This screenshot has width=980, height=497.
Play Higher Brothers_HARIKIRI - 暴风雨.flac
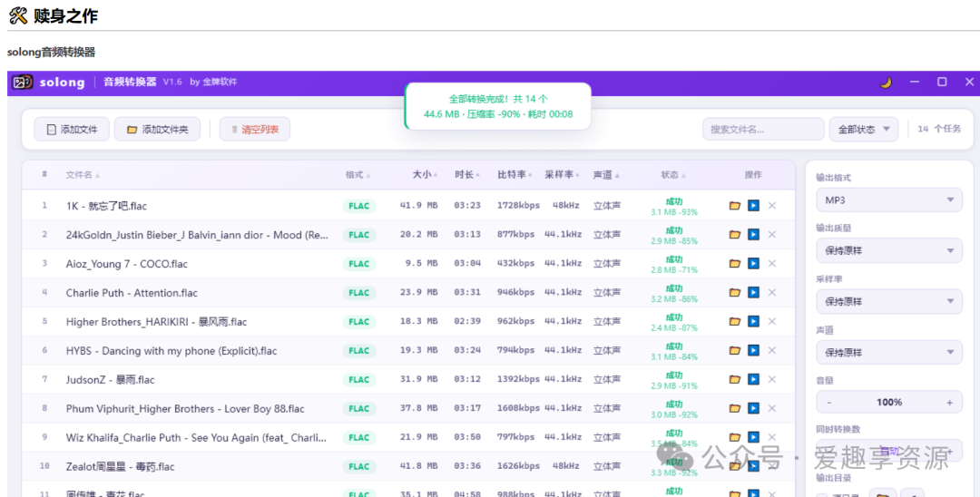pos(754,321)
